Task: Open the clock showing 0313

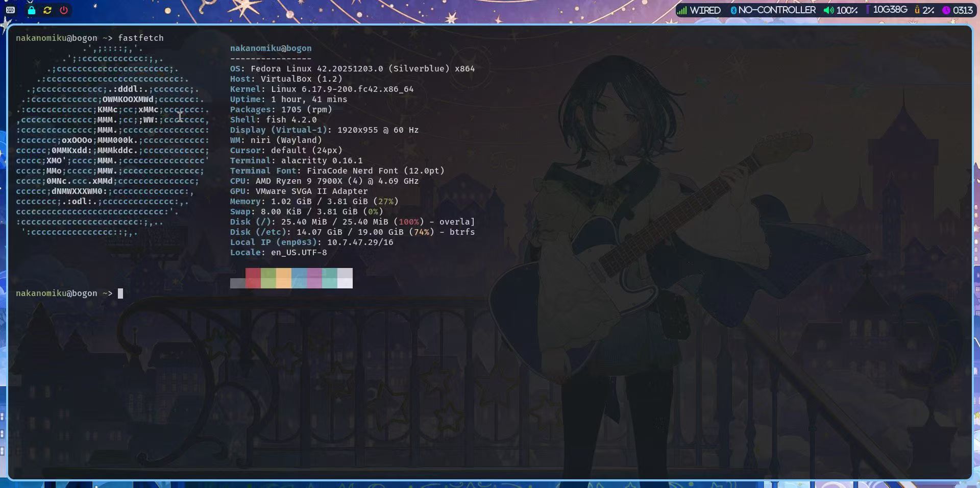Action: tap(958, 10)
